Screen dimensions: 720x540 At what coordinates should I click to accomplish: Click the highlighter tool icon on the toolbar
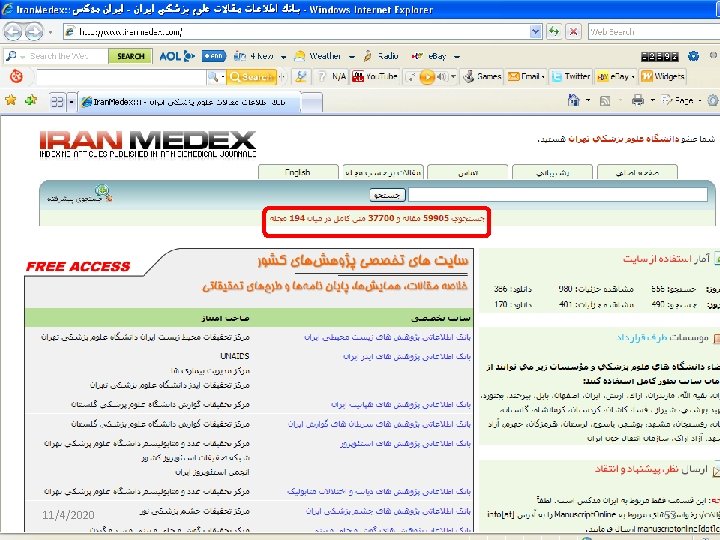pyautogui.click(x=301, y=77)
